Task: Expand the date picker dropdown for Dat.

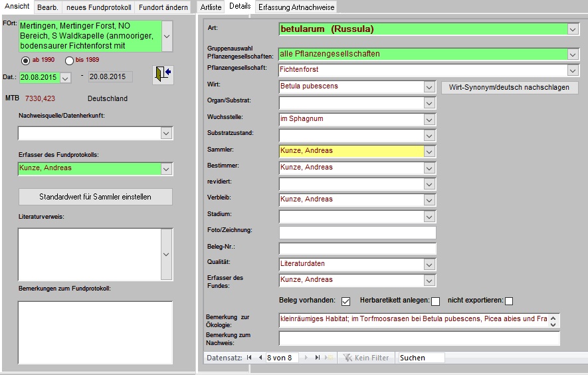Action: 65,78
